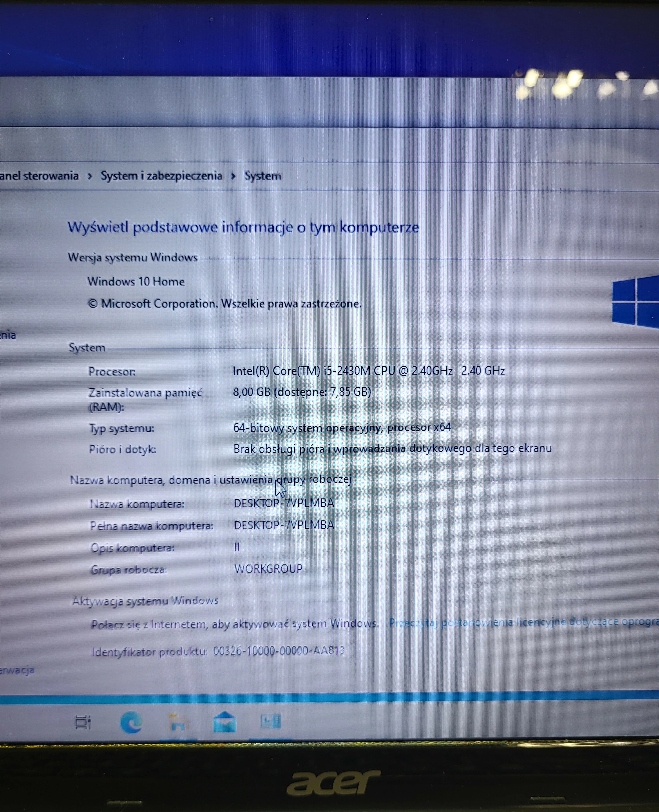Click the Identyfikator produktu label
Image resolution: width=659 pixels, height=812 pixels.
click(150, 652)
